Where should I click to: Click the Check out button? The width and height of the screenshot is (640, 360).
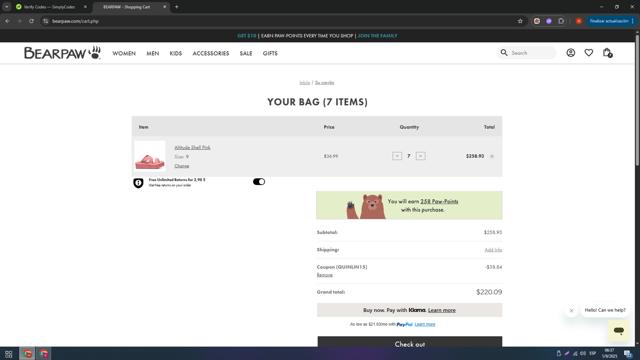coord(410,342)
